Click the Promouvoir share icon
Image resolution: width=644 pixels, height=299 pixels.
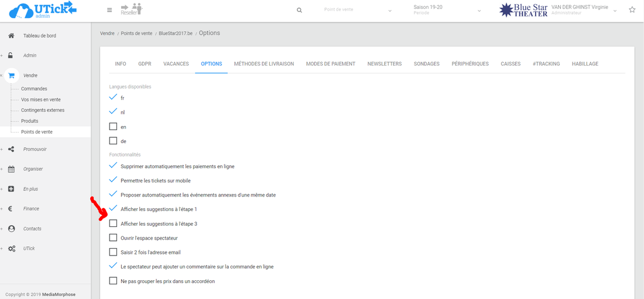tap(11, 149)
